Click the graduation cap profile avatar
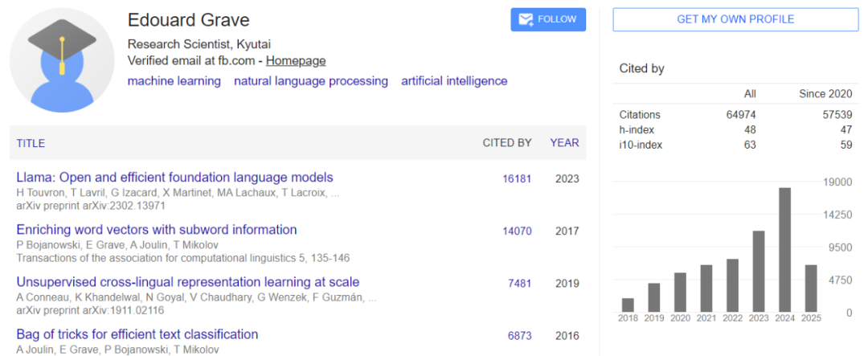 (x=62, y=59)
